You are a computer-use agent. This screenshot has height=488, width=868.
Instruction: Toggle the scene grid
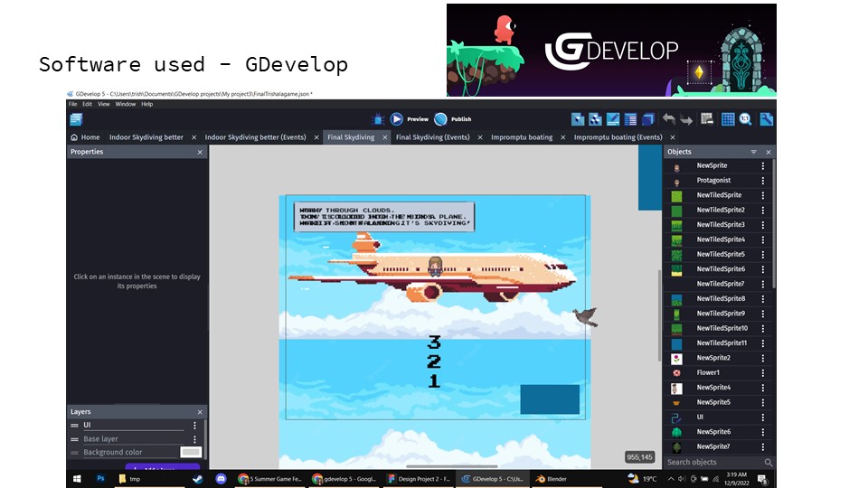point(728,119)
